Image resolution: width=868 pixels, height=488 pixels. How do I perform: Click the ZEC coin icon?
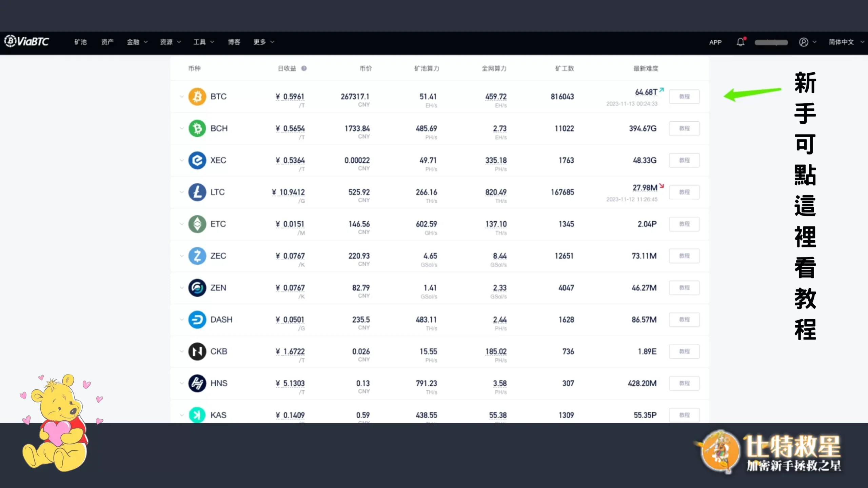[x=197, y=256]
